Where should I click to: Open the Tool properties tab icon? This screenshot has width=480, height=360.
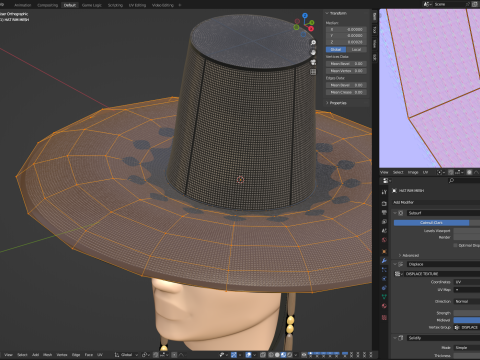[x=384, y=192]
